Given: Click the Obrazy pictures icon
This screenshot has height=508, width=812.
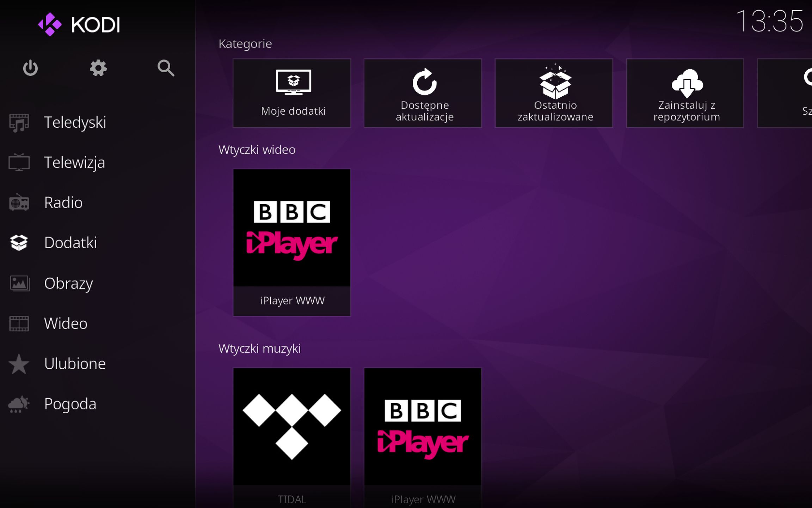Looking at the screenshot, I should (19, 283).
